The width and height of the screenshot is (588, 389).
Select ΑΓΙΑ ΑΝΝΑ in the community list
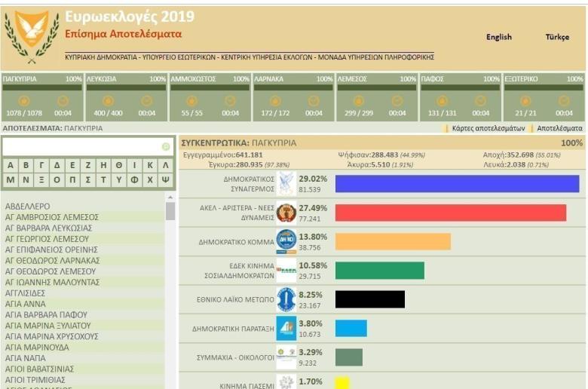pos(25,304)
